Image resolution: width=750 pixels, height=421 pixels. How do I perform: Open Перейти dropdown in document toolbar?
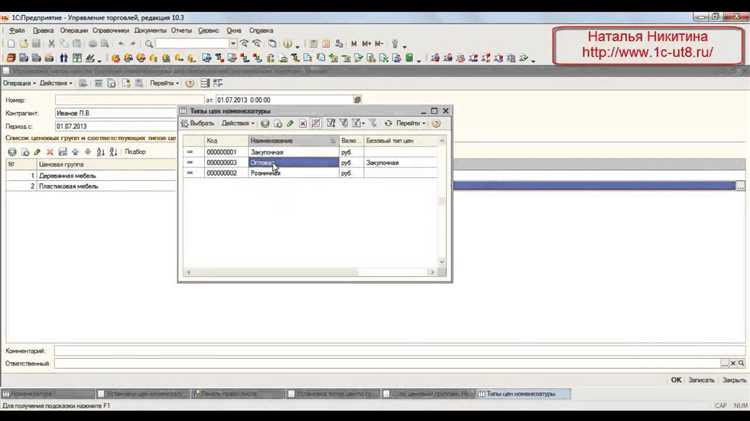pyautogui.click(x=164, y=83)
